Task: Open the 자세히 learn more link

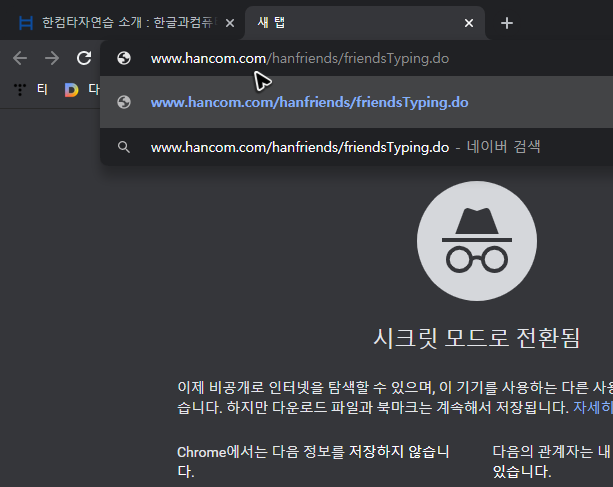Action: click(x=593, y=408)
